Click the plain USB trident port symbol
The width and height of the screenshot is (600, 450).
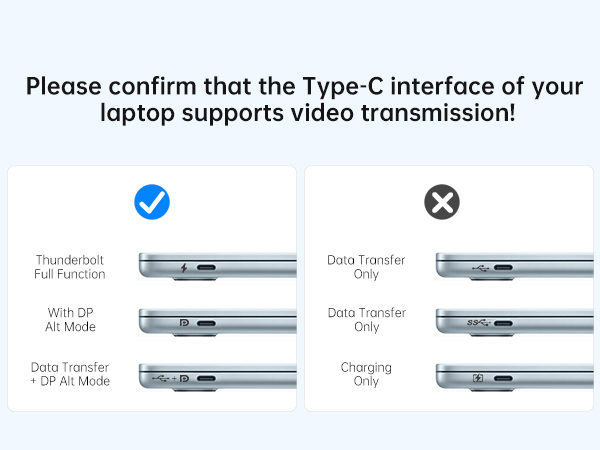click(x=480, y=268)
